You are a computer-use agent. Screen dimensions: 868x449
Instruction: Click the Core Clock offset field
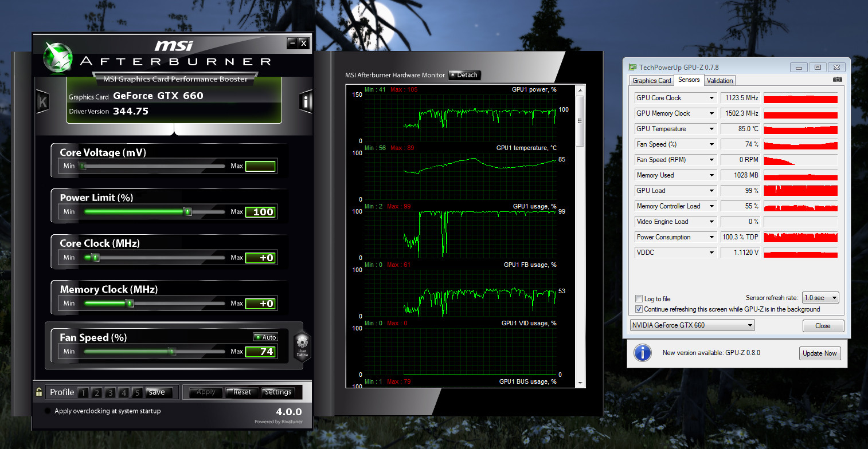261,258
